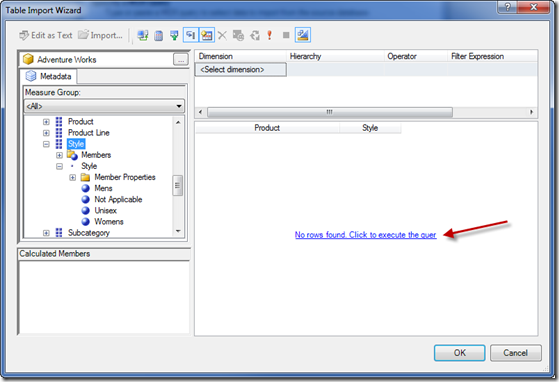
Task: Click the Hierarchy column header
Action: click(x=335, y=56)
